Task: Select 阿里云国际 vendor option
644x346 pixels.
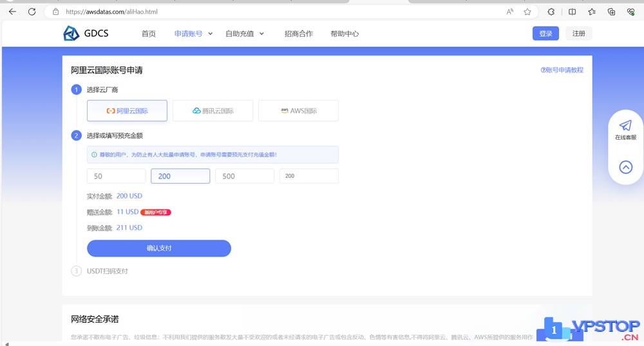Action: pyautogui.click(x=127, y=111)
